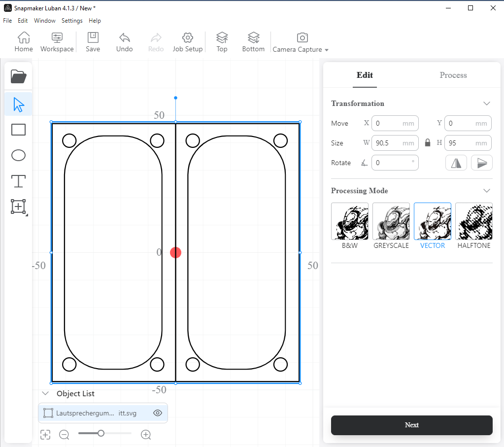Open the Settings menu
The image size is (504, 447).
[72, 21]
